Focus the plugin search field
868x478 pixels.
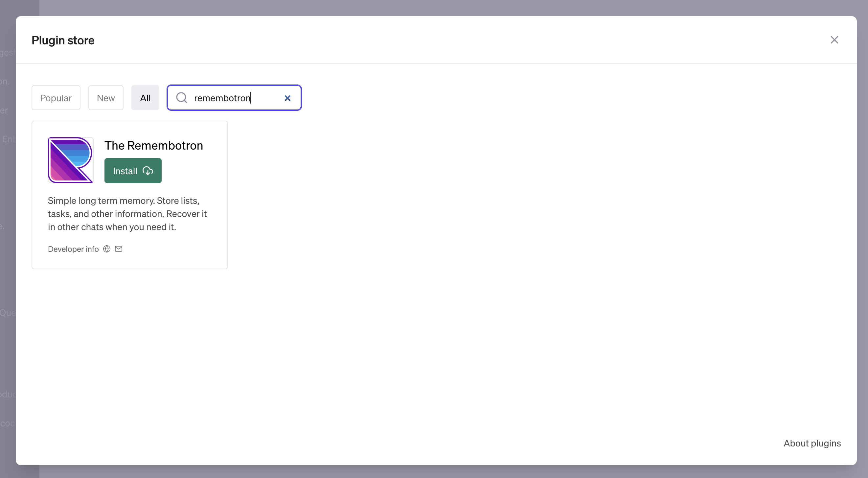click(234, 98)
